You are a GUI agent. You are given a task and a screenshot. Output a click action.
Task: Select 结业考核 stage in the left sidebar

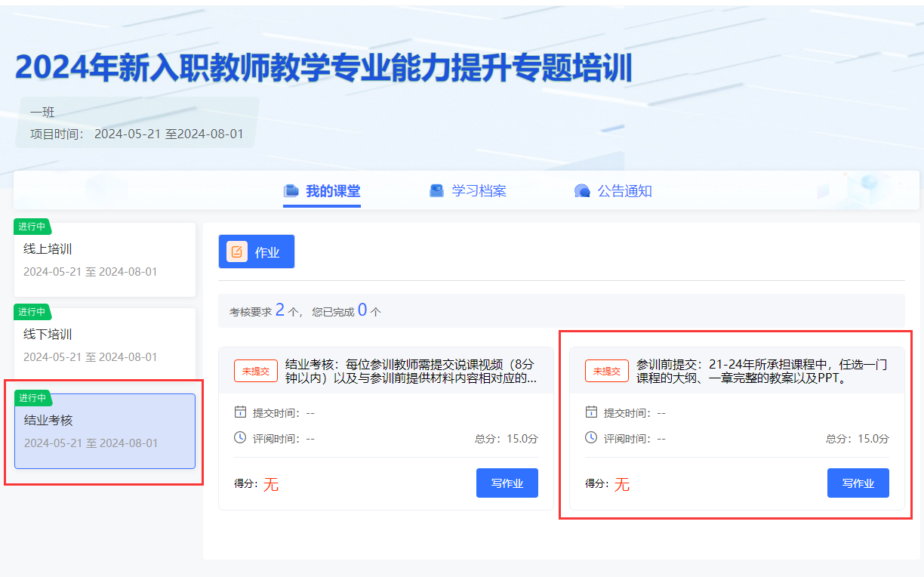coord(105,430)
